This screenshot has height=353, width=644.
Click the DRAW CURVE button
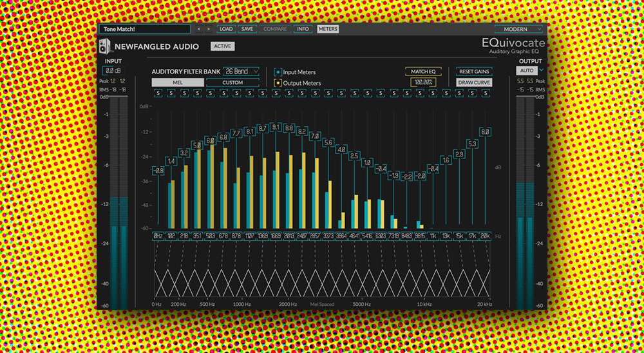(474, 82)
